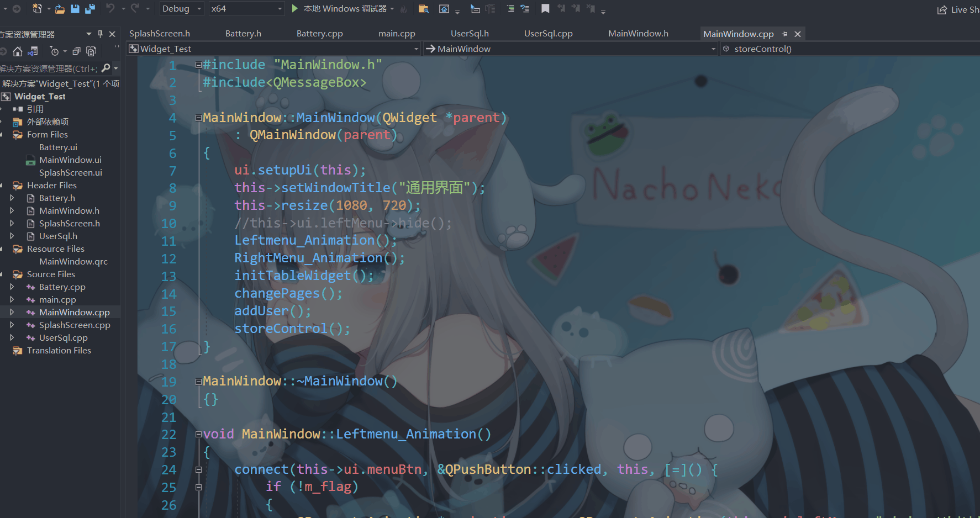Click the window snapshot icon in toolbar
This screenshot has height=518, width=980.
444,9
